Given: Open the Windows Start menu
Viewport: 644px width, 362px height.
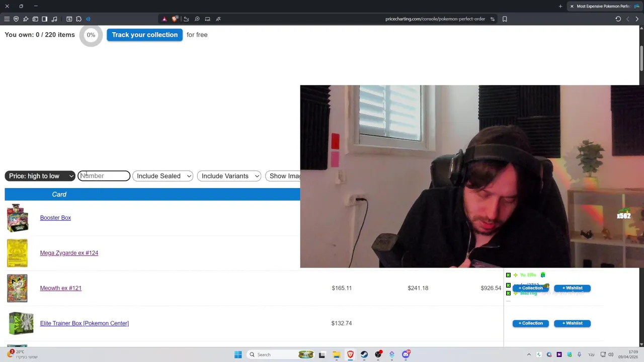Looking at the screenshot, I should 238,354.
